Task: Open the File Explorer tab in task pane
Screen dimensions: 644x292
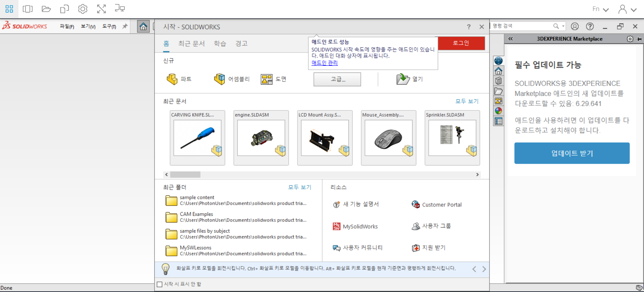Action: (498, 91)
